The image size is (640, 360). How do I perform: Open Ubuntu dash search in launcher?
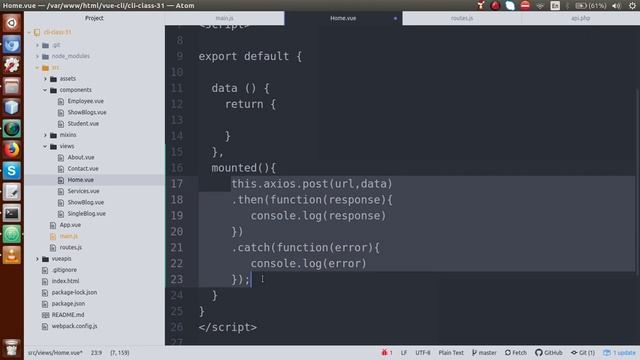coord(11,23)
